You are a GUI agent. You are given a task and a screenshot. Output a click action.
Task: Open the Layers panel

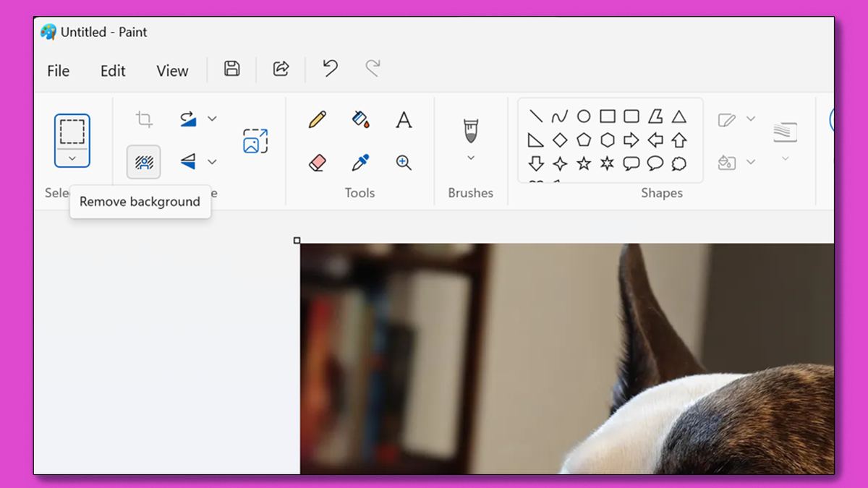click(785, 132)
